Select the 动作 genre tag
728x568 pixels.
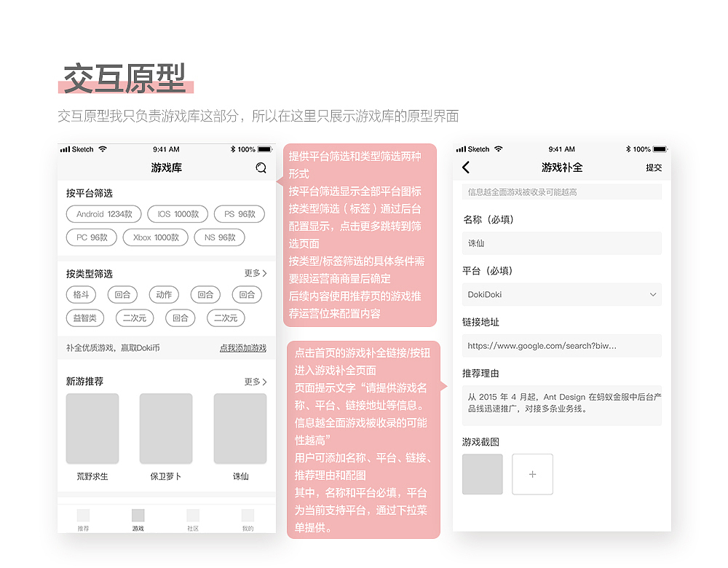(x=164, y=295)
